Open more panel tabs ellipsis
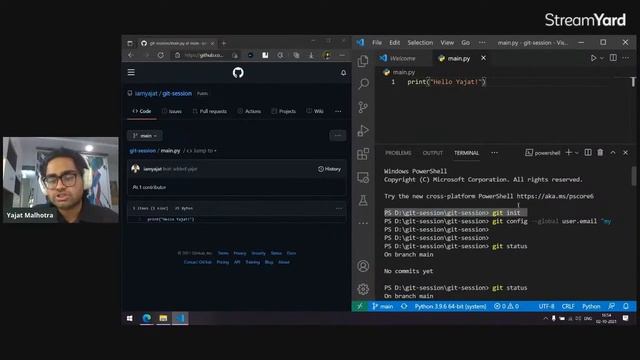Viewport: 640px width, 360px height. coord(494,153)
